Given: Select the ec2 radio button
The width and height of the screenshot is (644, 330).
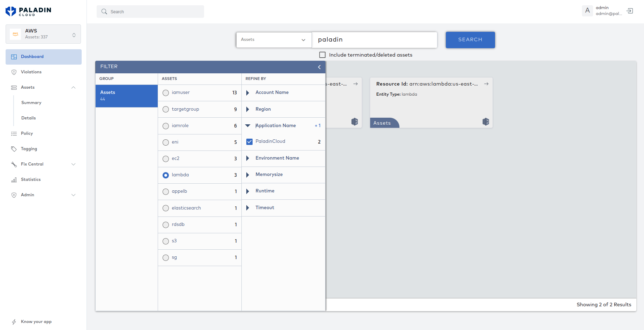Looking at the screenshot, I should [166, 159].
